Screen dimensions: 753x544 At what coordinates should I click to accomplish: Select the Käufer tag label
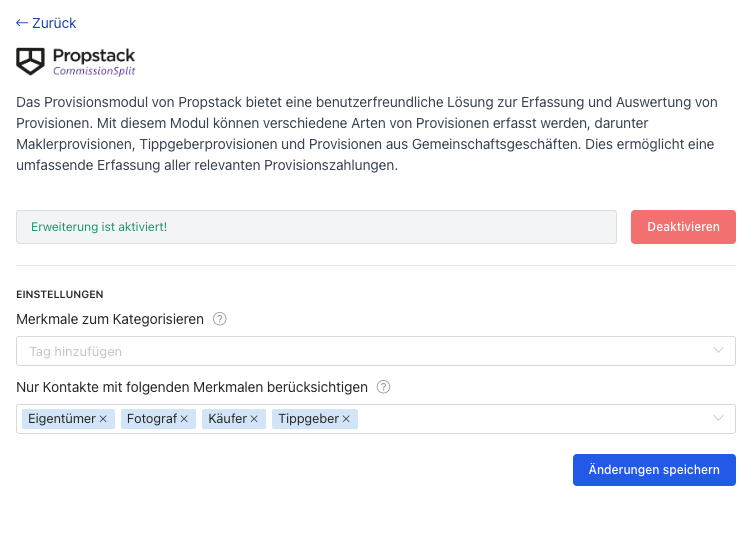click(x=227, y=419)
